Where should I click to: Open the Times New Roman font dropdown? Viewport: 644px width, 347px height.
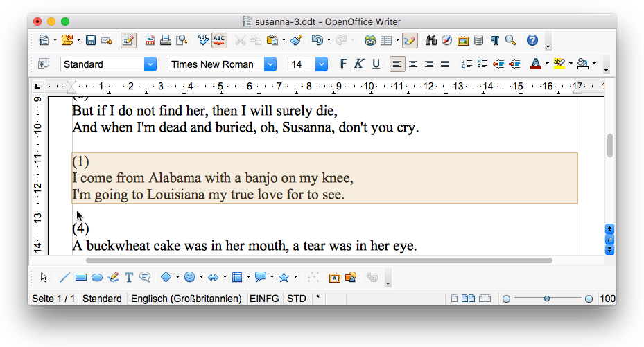coord(270,64)
